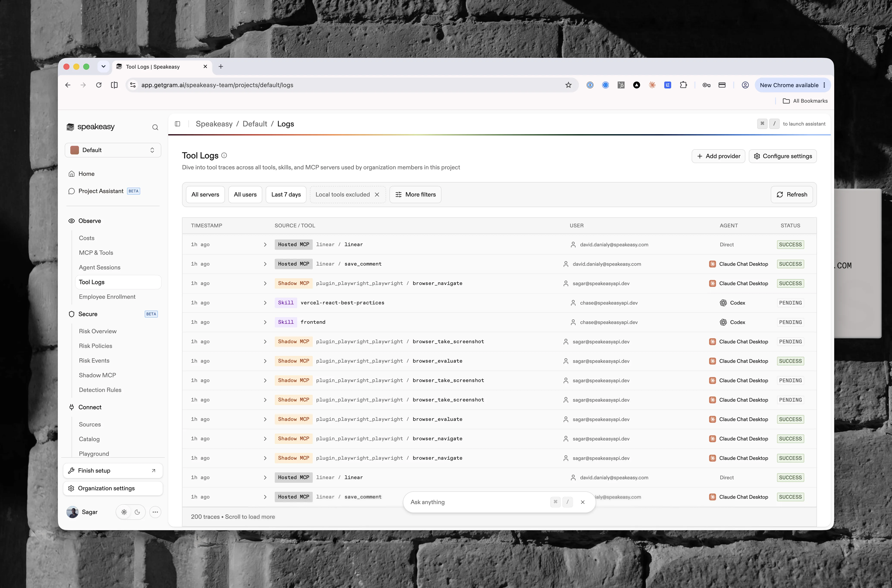892x588 pixels.
Task: Open Configure settings
Action: click(783, 156)
